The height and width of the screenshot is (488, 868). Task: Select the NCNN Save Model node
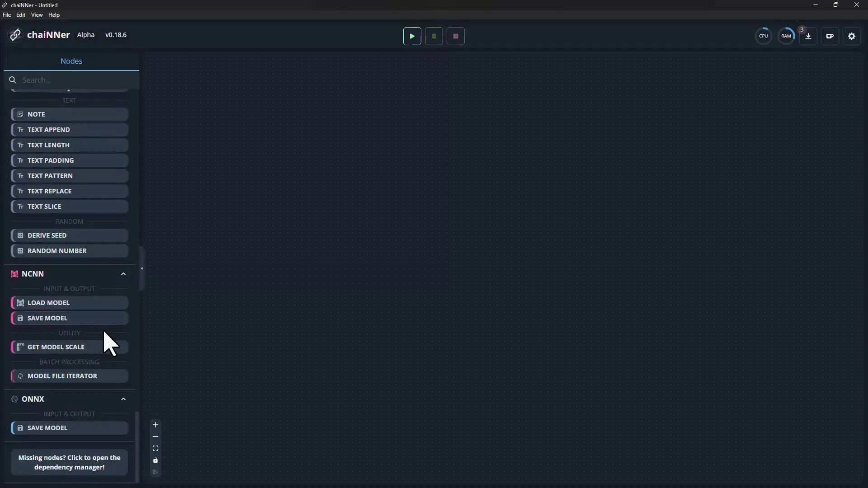pos(69,318)
